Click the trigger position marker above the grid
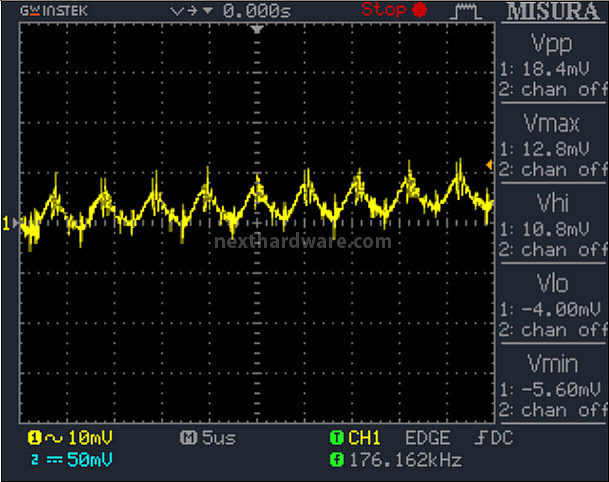Image resolution: width=609 pixels, height=482 pixels. [x=257, y=30]
